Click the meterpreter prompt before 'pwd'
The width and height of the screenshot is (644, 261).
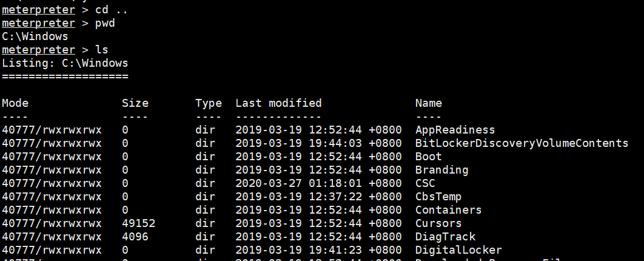[39, 24]
